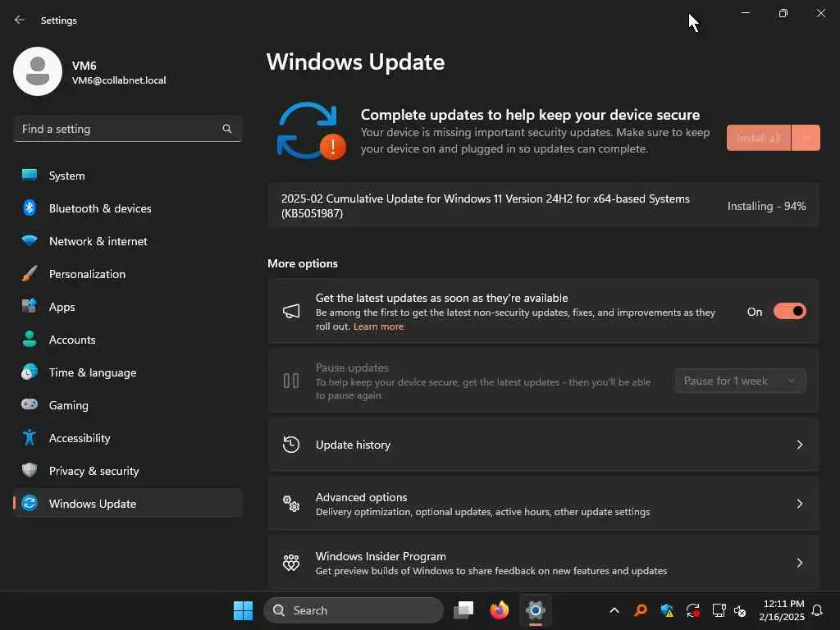
Task: Click the Pause updates label
Action: coord(352,367)
